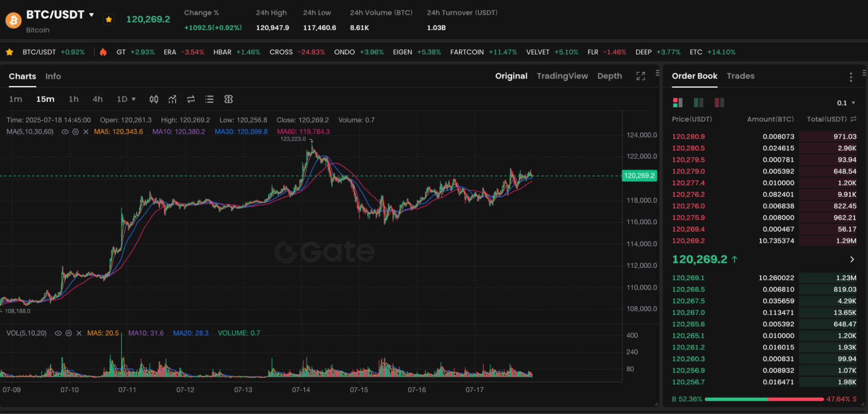Show bids only order book layout
The image size is (868, 414).
tap(699, 103)
